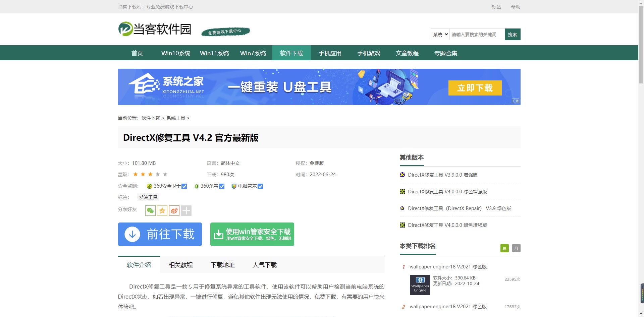Viewport: 644px width, 317px height.
Task: Click the 电脑管家 shield icon
Action: pos(234,186)
